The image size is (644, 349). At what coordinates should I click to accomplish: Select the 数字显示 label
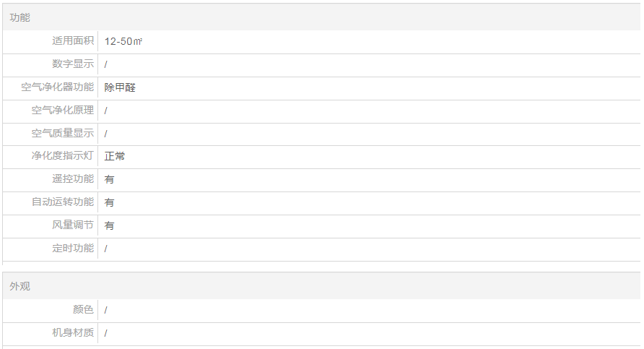pyautogui.click(x=72, y=64)
